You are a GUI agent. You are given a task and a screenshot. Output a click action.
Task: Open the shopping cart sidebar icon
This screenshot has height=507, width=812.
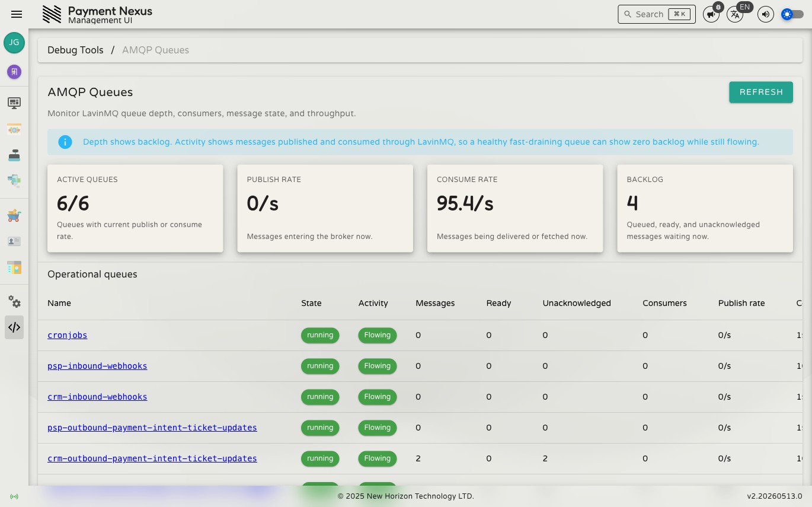pos(14,216)
